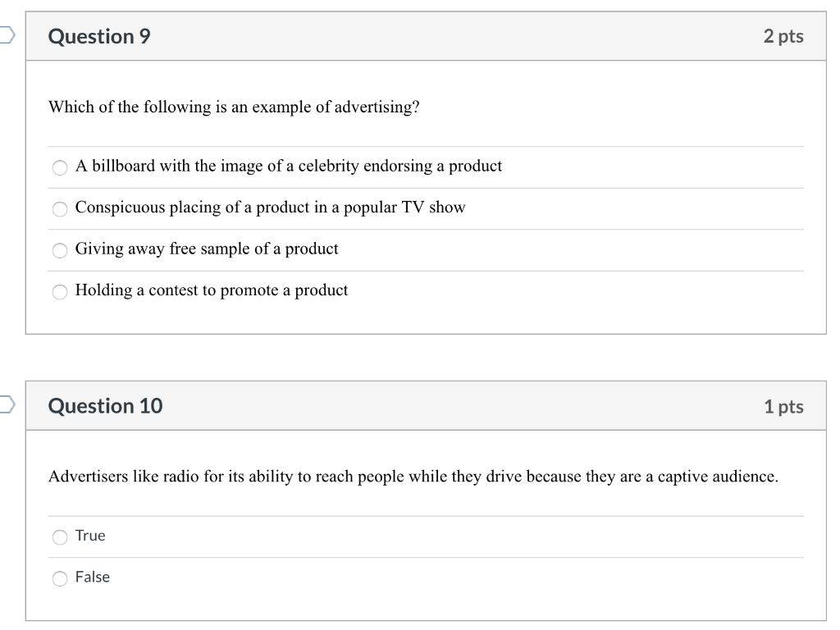The image size is (840, 630).
Task: Click the True answer text label
Action: [89, 536]
